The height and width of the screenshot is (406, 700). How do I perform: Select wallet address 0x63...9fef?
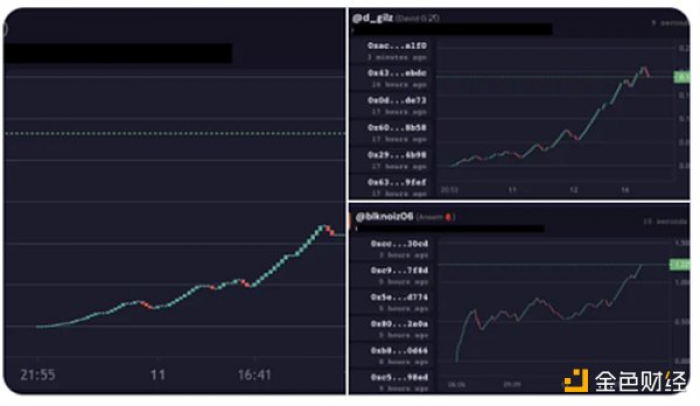[x=397, y=182]
